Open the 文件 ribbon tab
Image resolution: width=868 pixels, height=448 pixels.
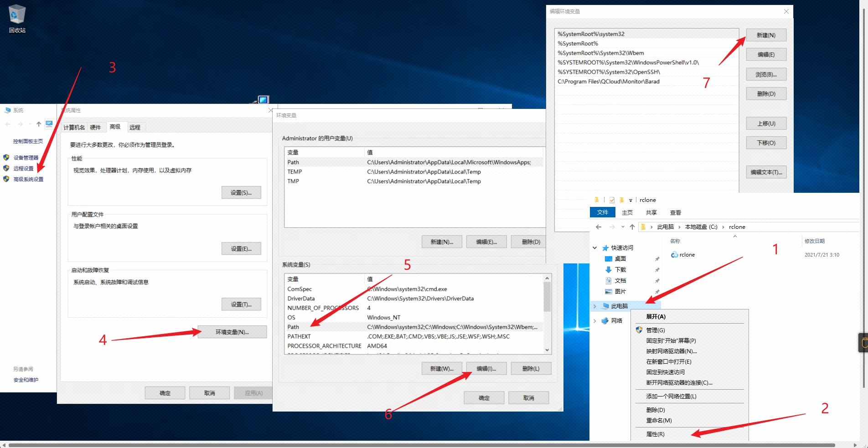coord(603,212)
